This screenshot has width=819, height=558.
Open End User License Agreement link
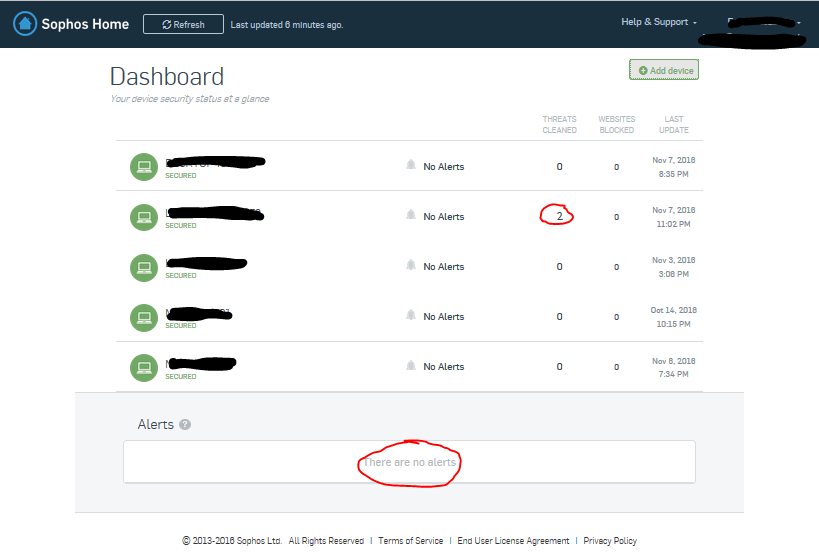(x=513, y=541)
